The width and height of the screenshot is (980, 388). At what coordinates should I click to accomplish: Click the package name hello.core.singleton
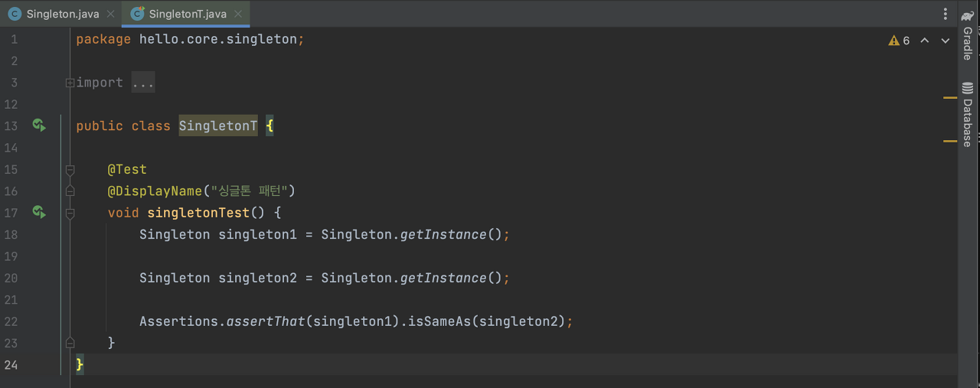point(218,39)
